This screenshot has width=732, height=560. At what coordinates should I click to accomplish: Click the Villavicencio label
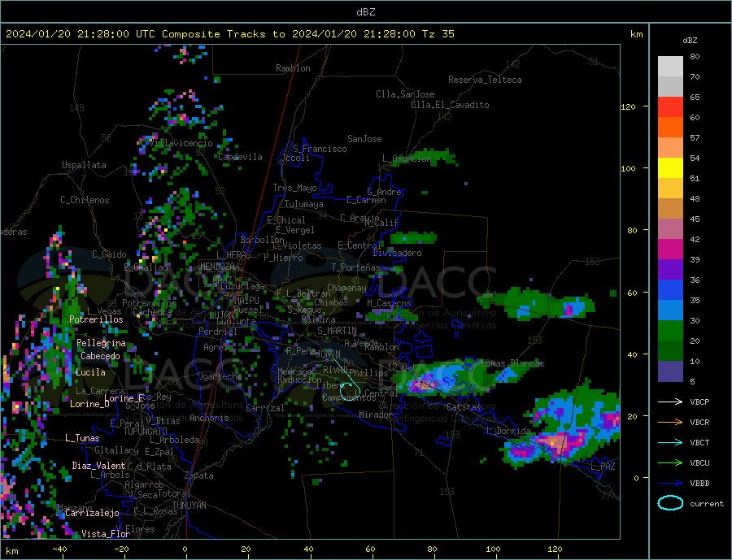(x=181, y=143)
